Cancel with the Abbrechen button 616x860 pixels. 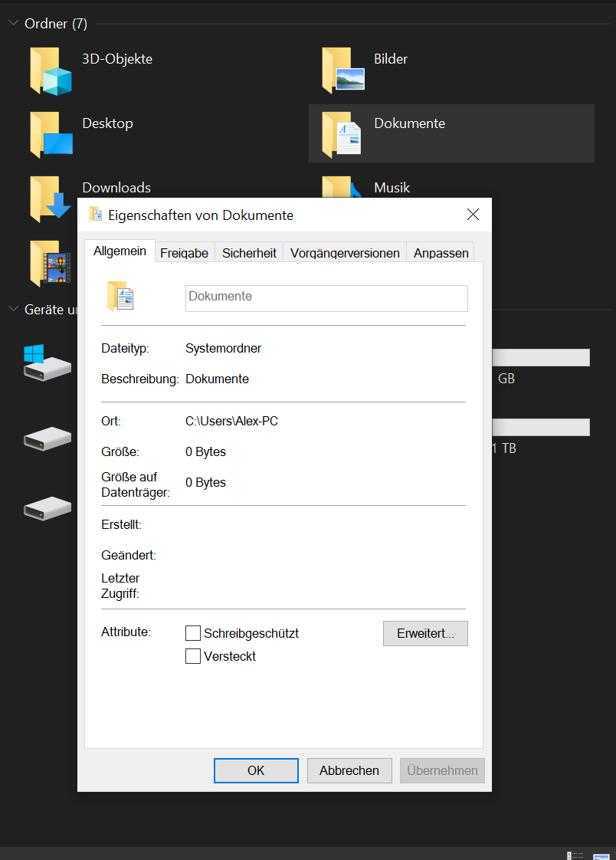[349, 770]
